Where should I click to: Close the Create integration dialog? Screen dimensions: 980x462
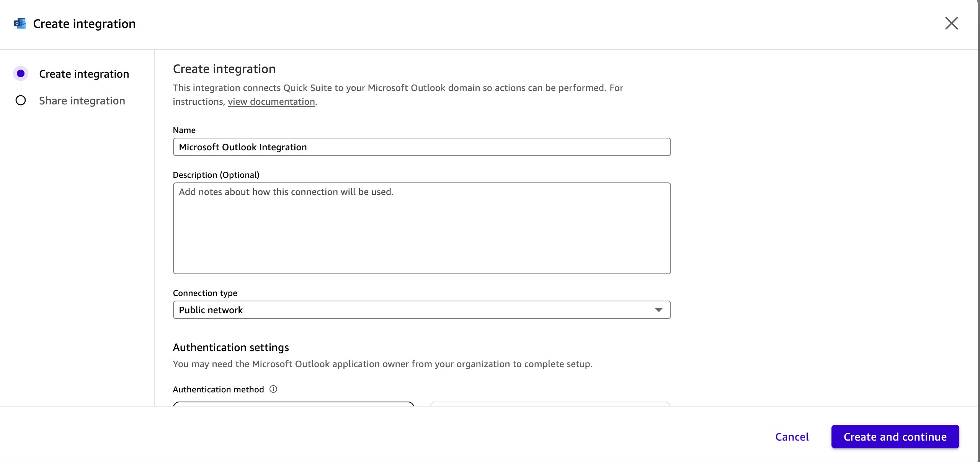tap(952, 23)
